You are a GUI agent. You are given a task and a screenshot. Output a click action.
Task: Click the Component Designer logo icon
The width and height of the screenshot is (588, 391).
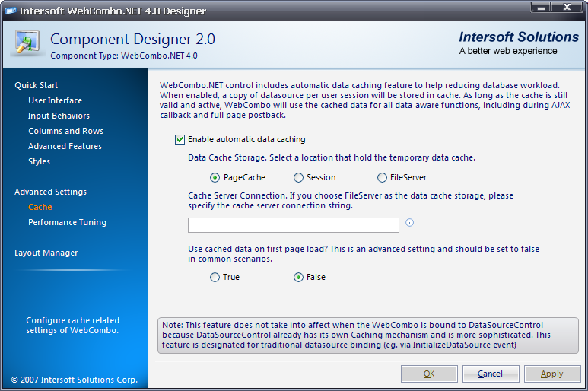27,44
